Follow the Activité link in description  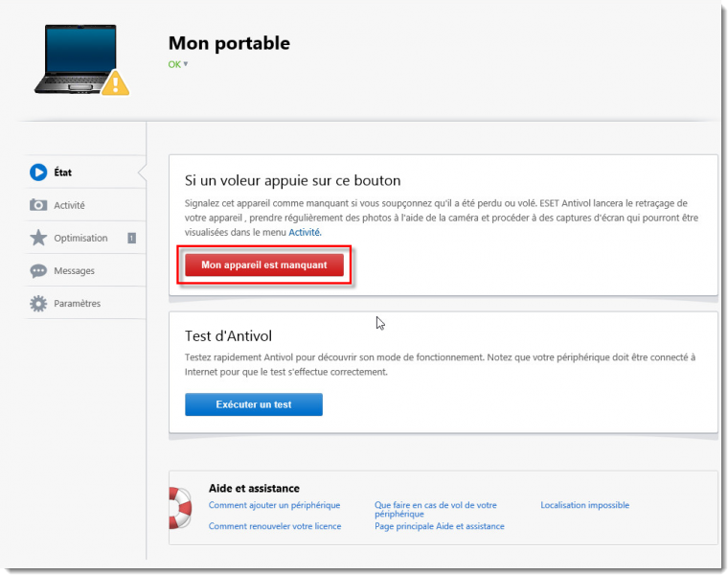click(x=305, y=232)
